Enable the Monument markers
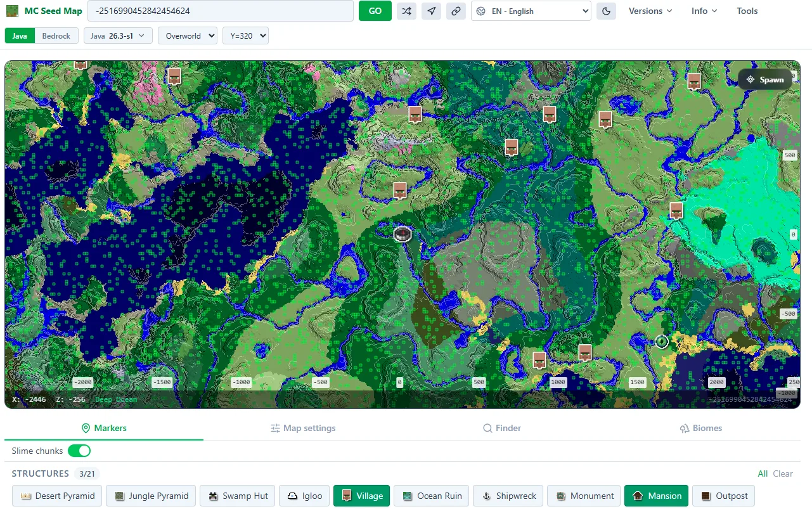The height and width of the screenshot is (509, 812). pos(584,496)
